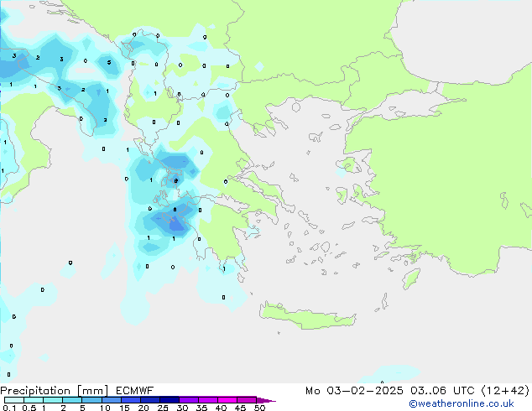Pick the 2–5 mm legend swatch
The width and height of the screenshot is (532, 411).
72,400
